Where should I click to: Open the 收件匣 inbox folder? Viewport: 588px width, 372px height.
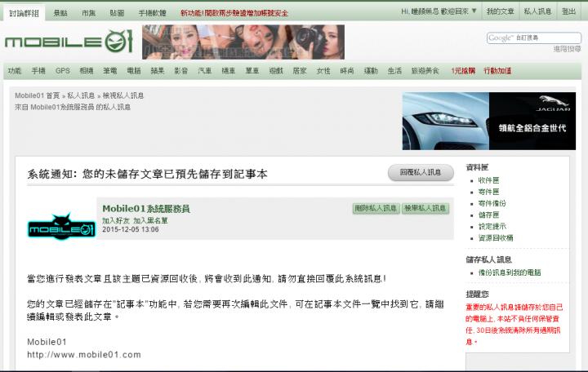[488, 180]
